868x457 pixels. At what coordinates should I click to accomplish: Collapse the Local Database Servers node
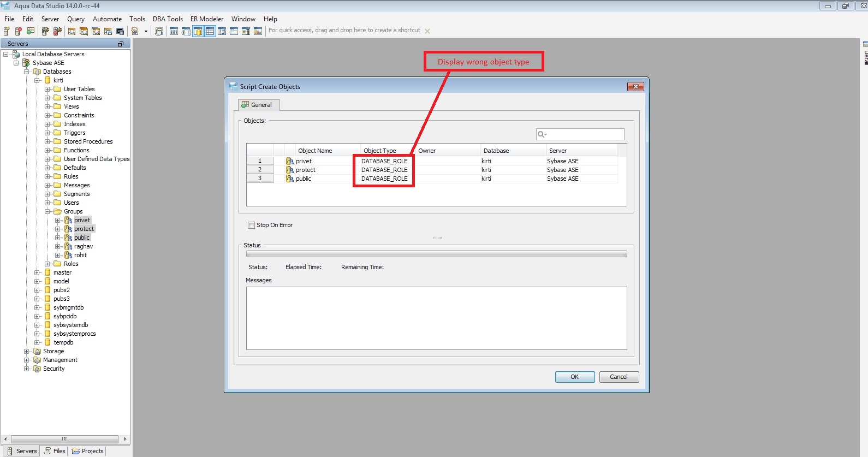6,54
